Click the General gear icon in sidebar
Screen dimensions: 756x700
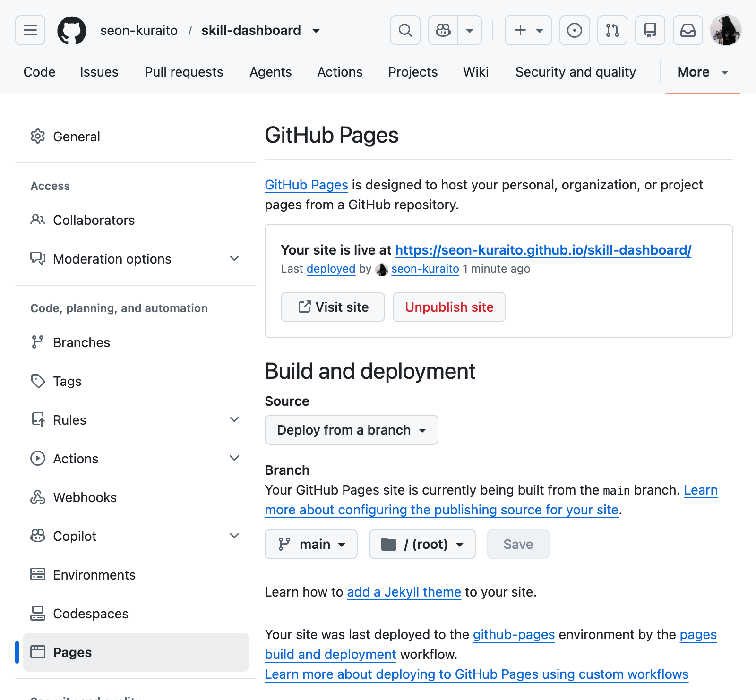pyautogui.click(x=38, y=137)
